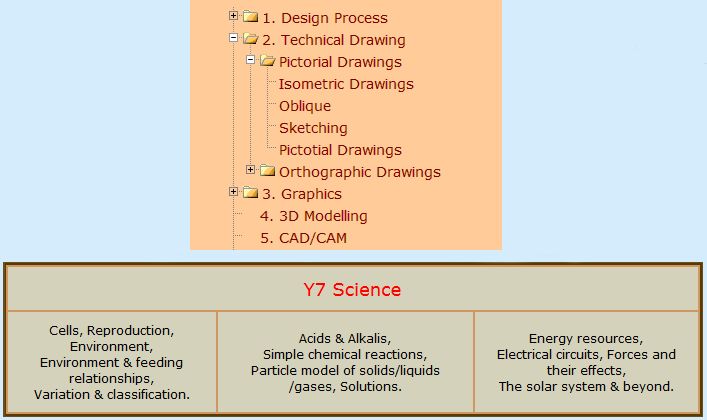Select the Acids & Alkalis topics cell

345,362
